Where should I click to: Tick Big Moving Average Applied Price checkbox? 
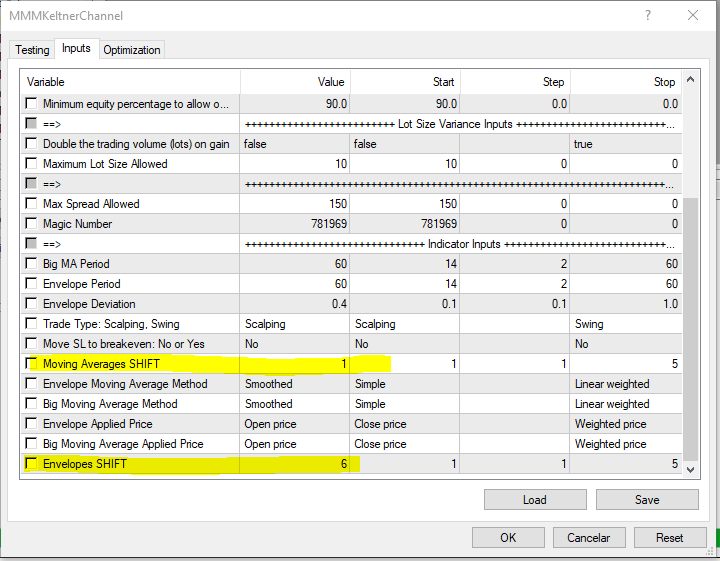pyautogui.click(x=31, y=443)
